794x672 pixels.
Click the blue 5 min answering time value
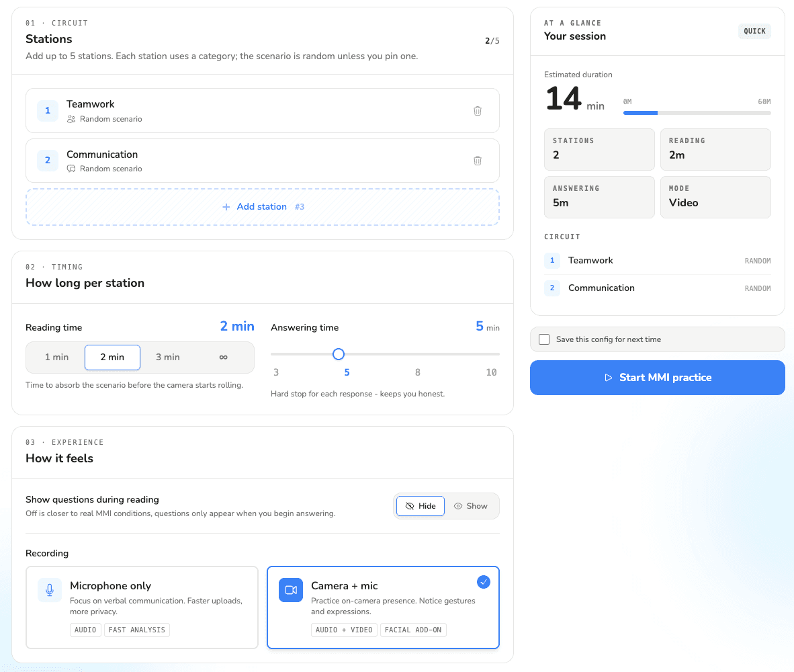pos(488,326)
